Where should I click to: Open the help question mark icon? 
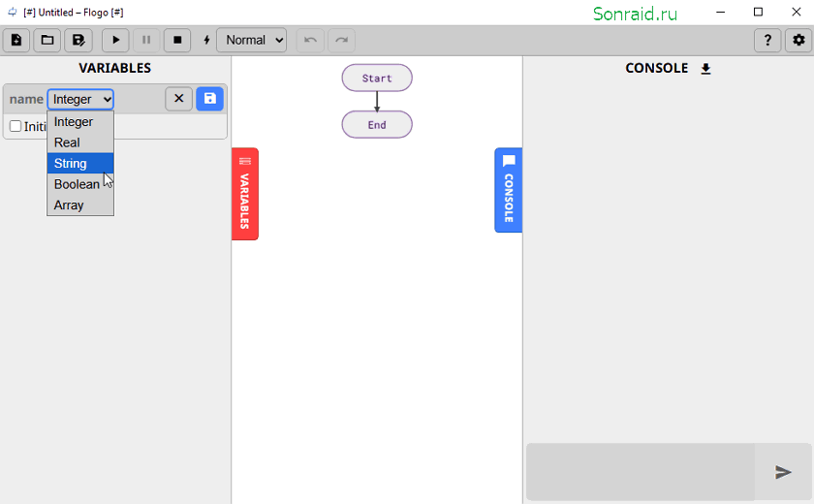(x=767, y=40)
